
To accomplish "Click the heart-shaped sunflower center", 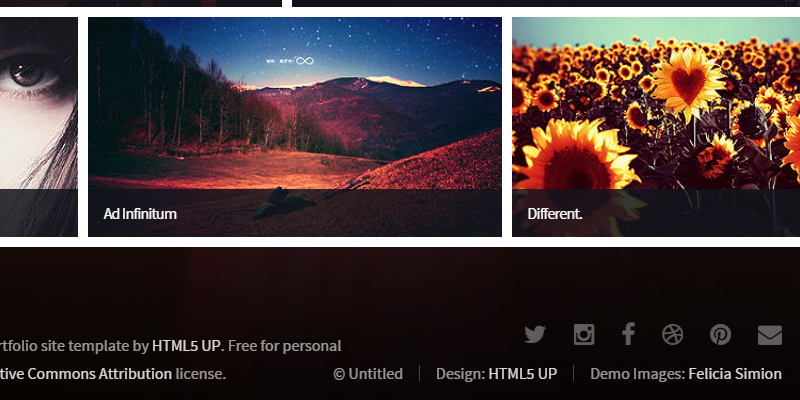I will click(x=688, y=84).
